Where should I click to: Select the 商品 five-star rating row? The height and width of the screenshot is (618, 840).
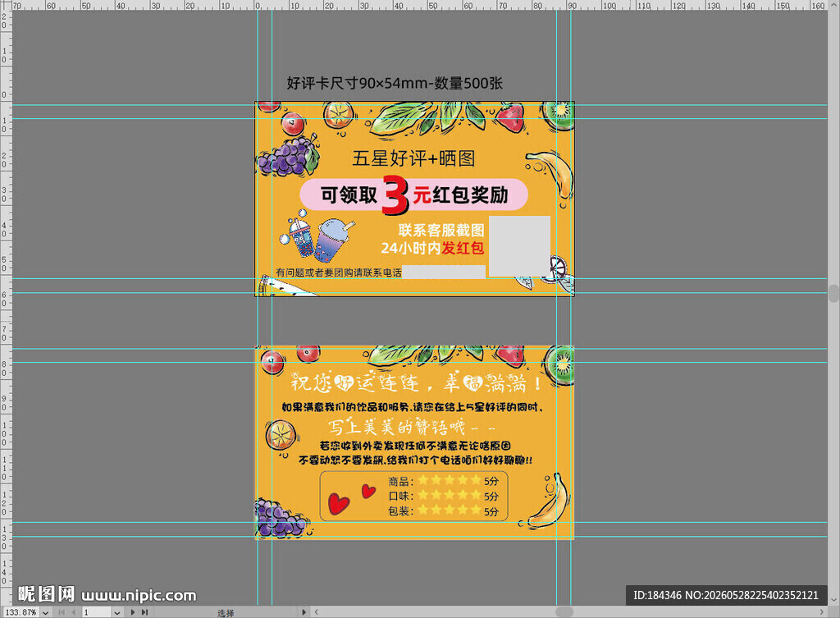coord(443,481)
